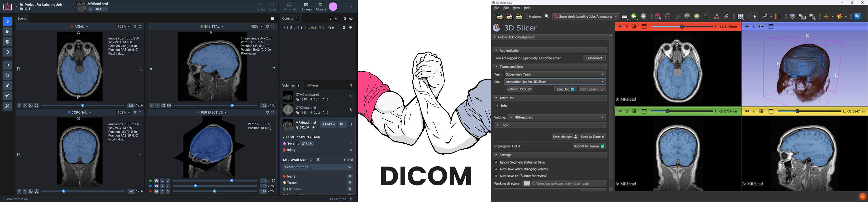868x202 pixels.
Task: Expand the Tags section in Slicer
Action: [498, 125]
